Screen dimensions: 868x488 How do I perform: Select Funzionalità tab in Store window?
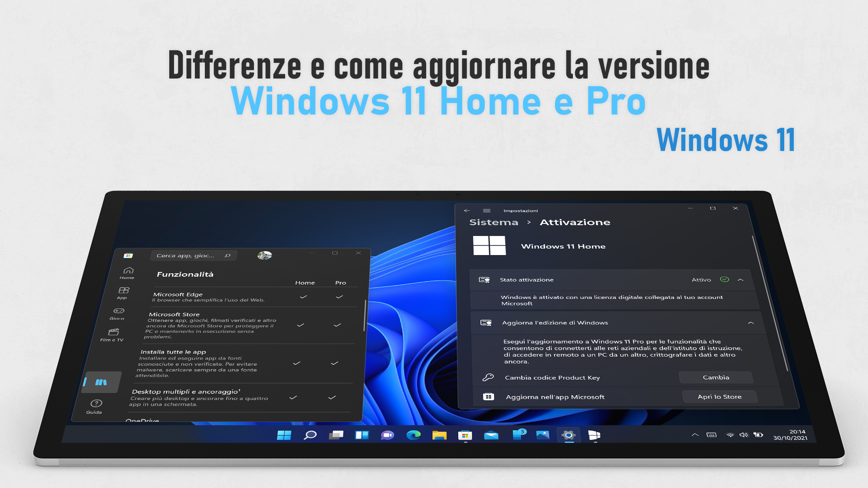click(185, 274)
